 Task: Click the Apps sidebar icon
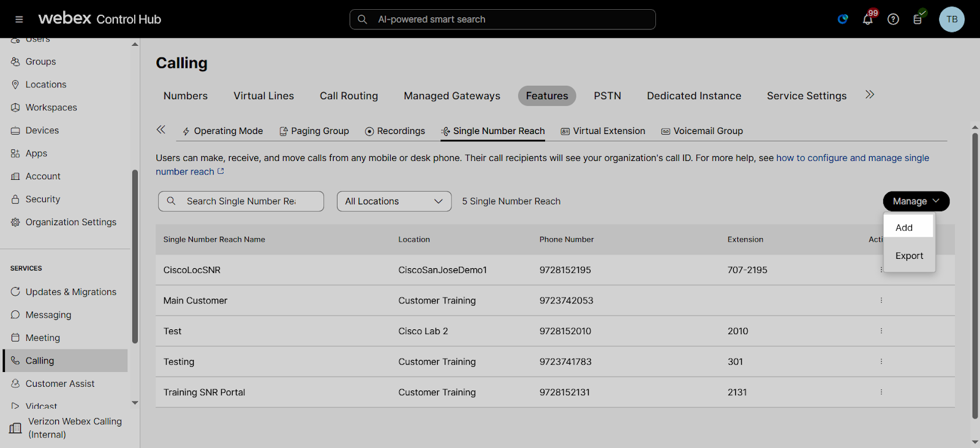(15, 153)
